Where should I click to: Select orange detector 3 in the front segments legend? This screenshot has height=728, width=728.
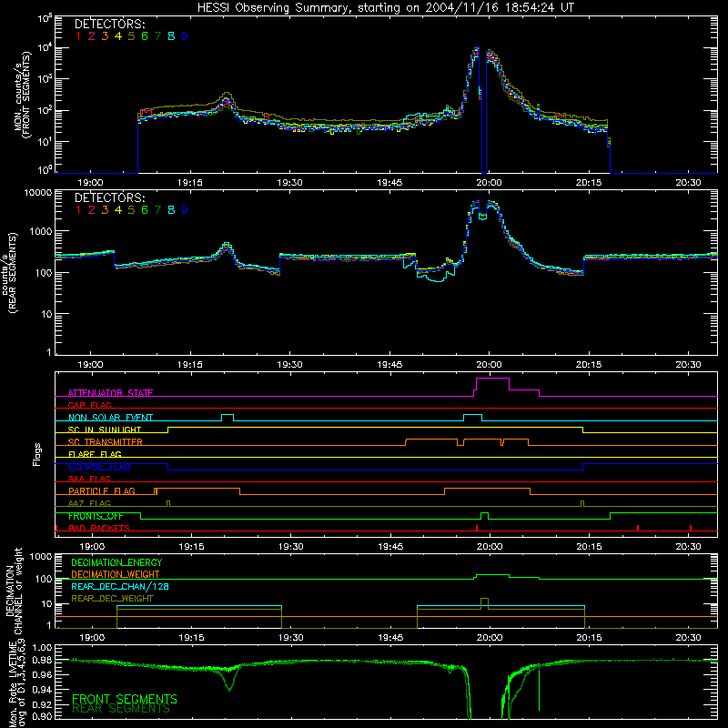pyautogui.click(x=105, y=36)
